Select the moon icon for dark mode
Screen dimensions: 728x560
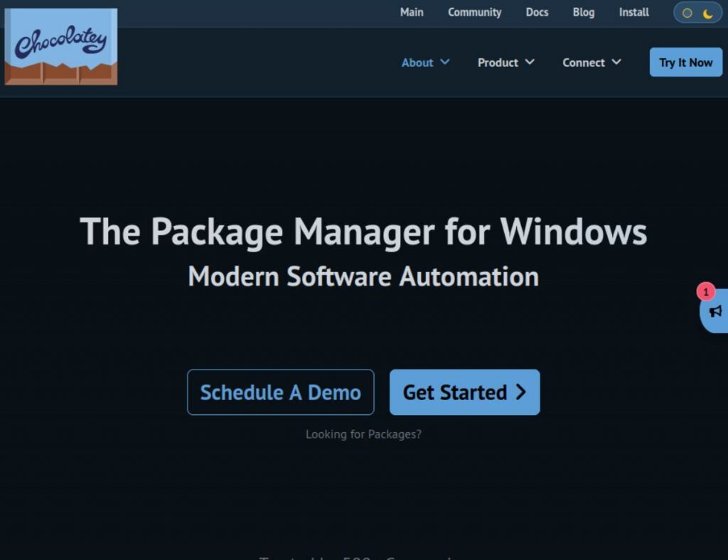click(706, 13)
